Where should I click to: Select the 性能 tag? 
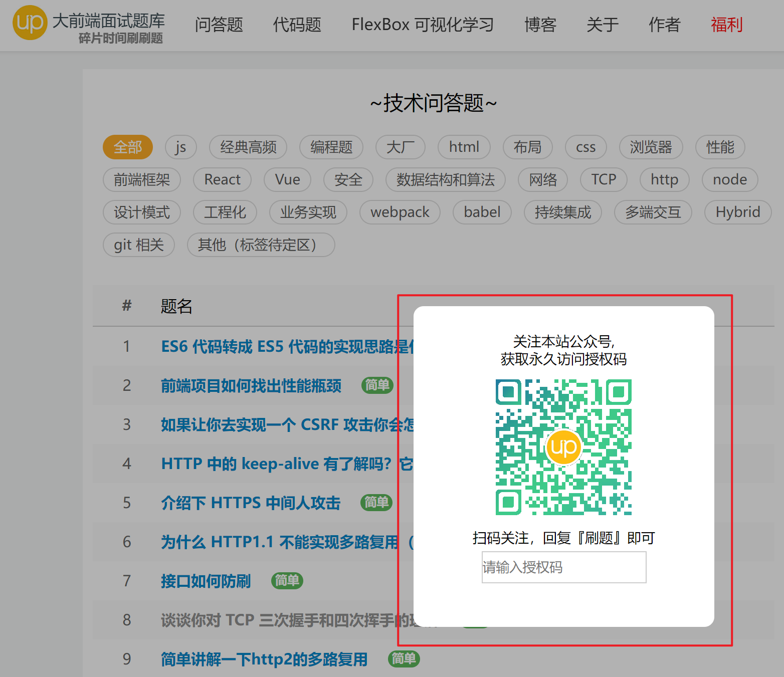point(720,147)
